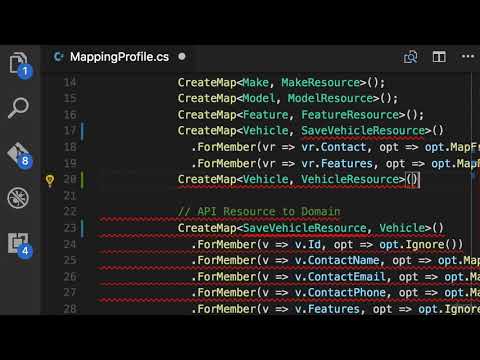The height and width of the screenshot is (360, 480).
Task: Click the unsaved dot on MappingProfile.cs tab
Action: [x=182, y=57]
